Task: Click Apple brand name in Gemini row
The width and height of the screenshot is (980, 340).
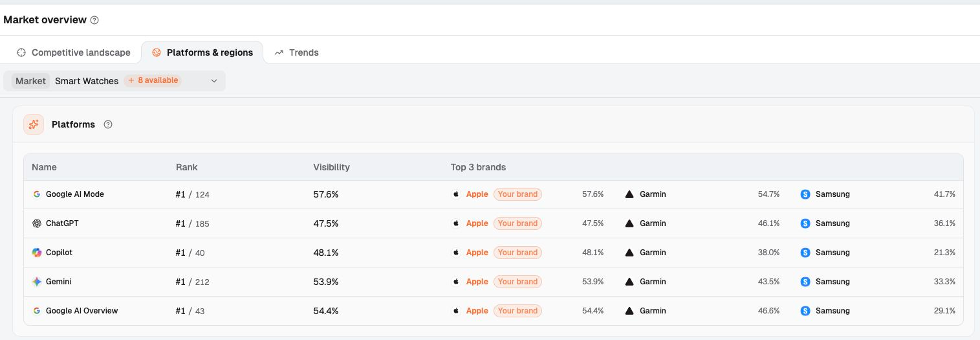Action: pos(477,282)
